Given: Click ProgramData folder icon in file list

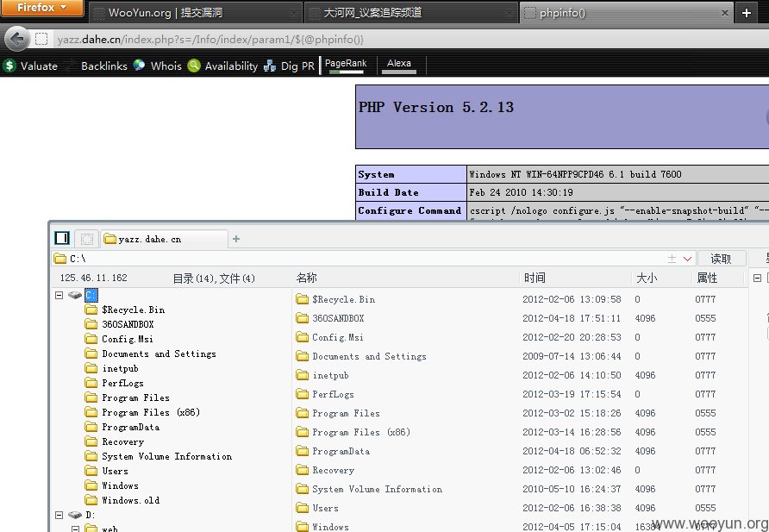Looking at the screenshot, I should click(302, 451).
